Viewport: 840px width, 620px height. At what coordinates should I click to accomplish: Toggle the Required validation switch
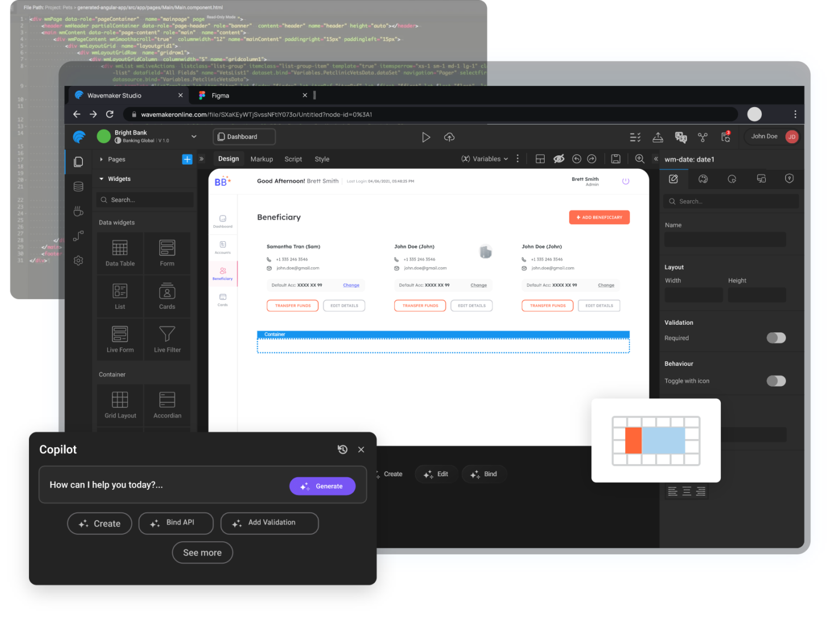click(775, 338)
